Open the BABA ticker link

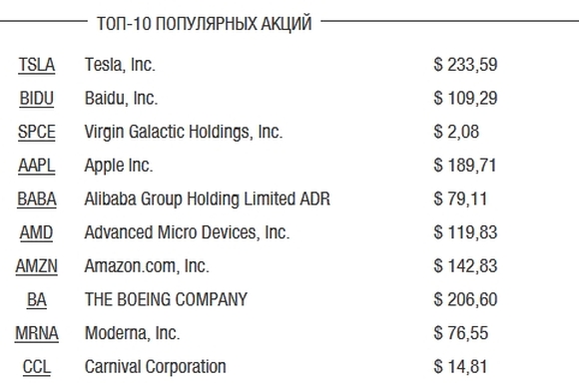click(37, 199)
